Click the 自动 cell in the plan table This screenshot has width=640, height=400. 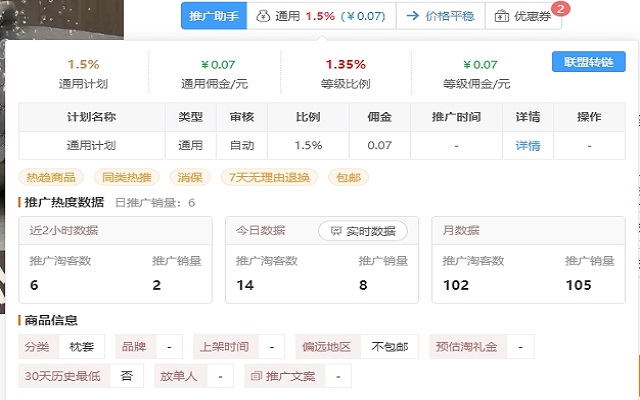pyautogui.click(x=242, y=145)
